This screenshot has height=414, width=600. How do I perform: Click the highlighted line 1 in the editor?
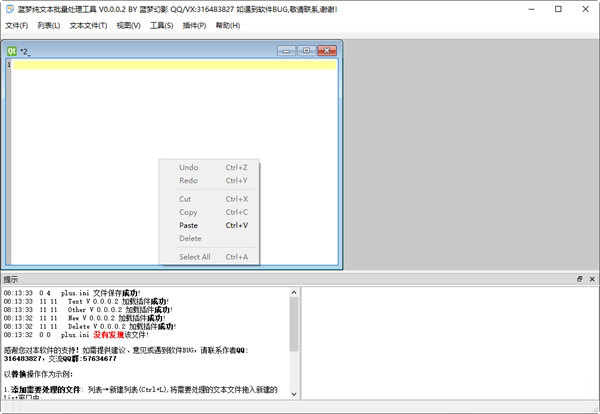click(175, 65)
